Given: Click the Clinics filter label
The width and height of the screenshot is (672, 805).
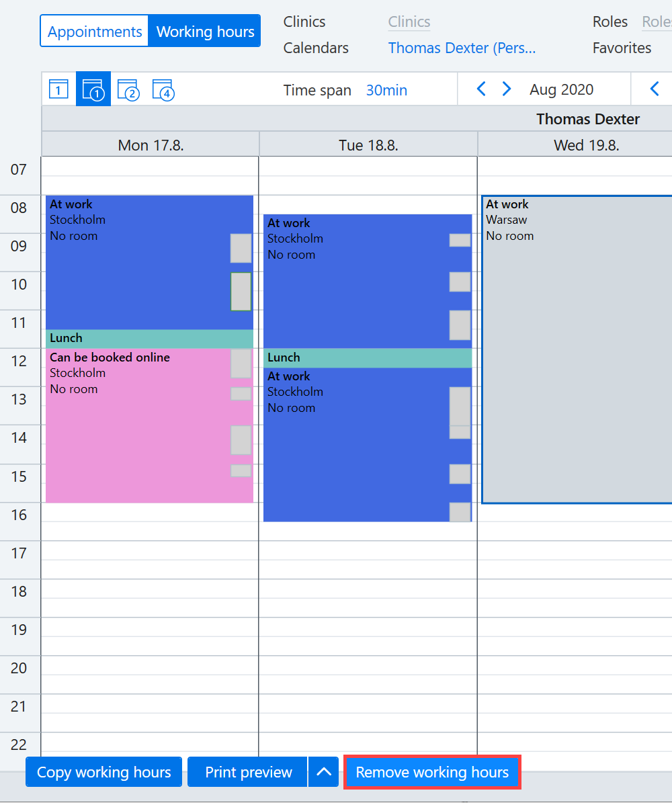Looking at the screenshot, I should tap(304, 22).
